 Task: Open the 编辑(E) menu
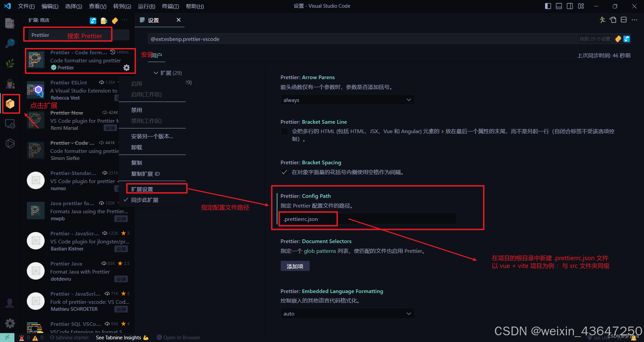(x=50, y=6)
